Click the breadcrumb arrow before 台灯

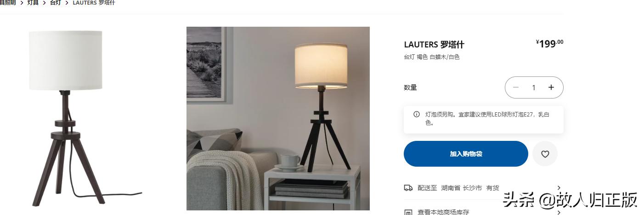click(x=45, y=3)
